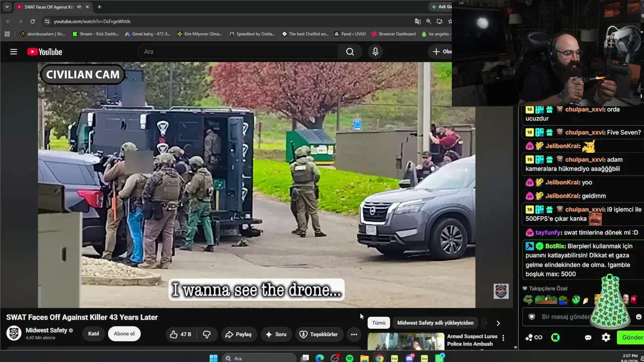The image size is (644, 362).
Task: Click the Soru ask button
Action: pos(276,334)
